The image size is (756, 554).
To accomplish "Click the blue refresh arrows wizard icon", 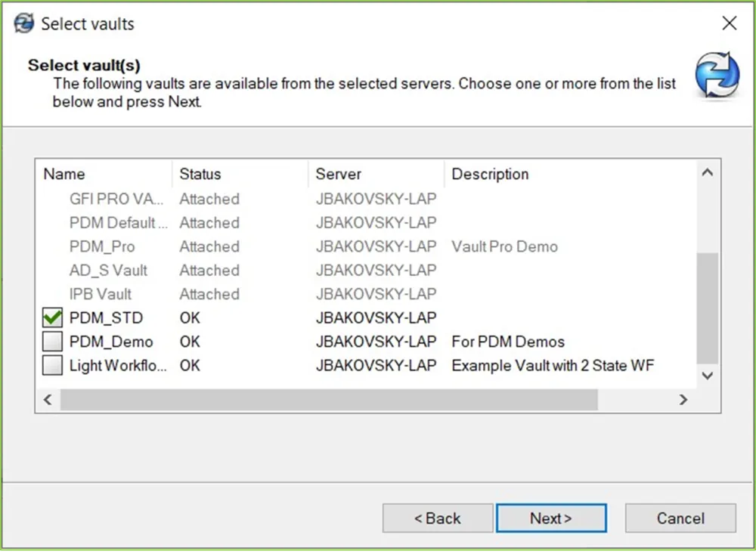I will click(x=717, y=76).
